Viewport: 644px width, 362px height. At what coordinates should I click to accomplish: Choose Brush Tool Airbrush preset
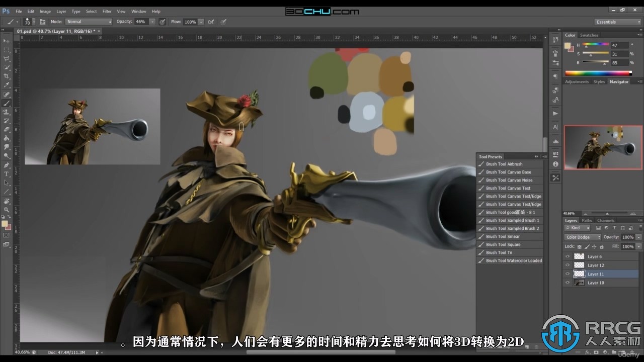pos(510,164)
